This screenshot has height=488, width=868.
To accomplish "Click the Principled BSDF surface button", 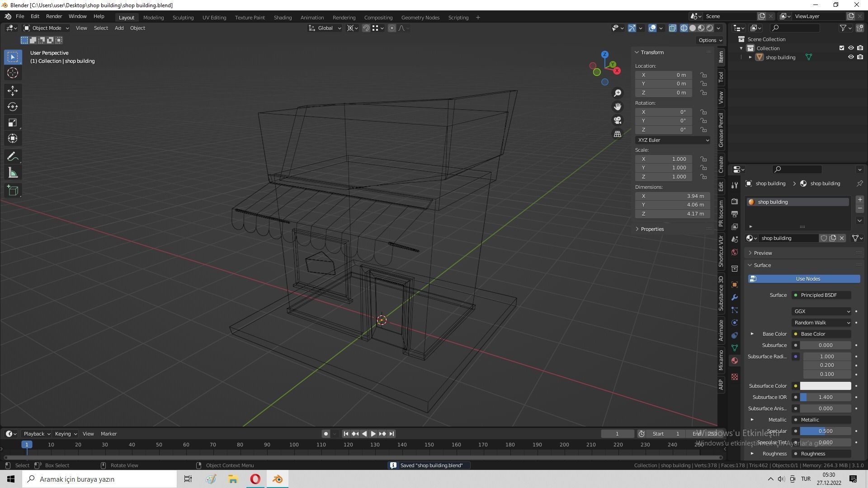I will 821,295.
